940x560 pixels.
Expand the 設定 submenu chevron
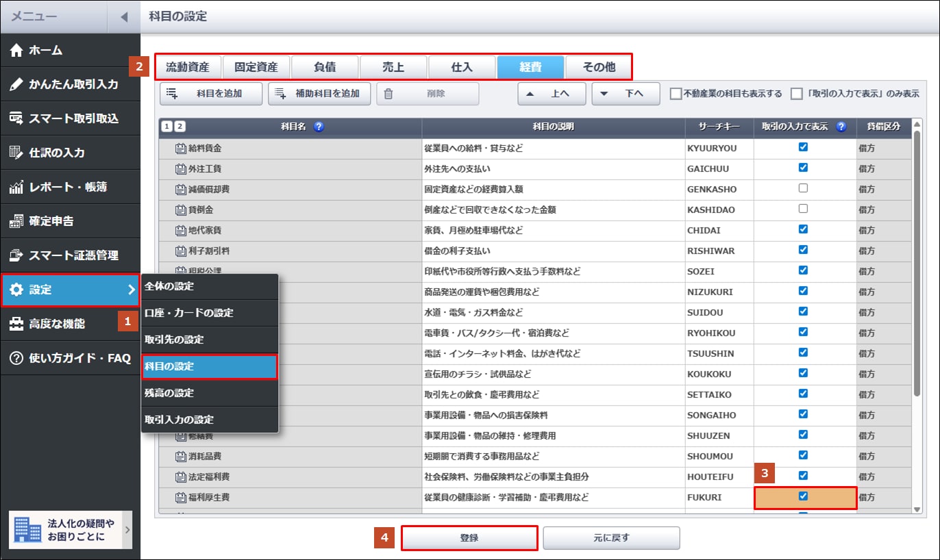click(131, 290)
